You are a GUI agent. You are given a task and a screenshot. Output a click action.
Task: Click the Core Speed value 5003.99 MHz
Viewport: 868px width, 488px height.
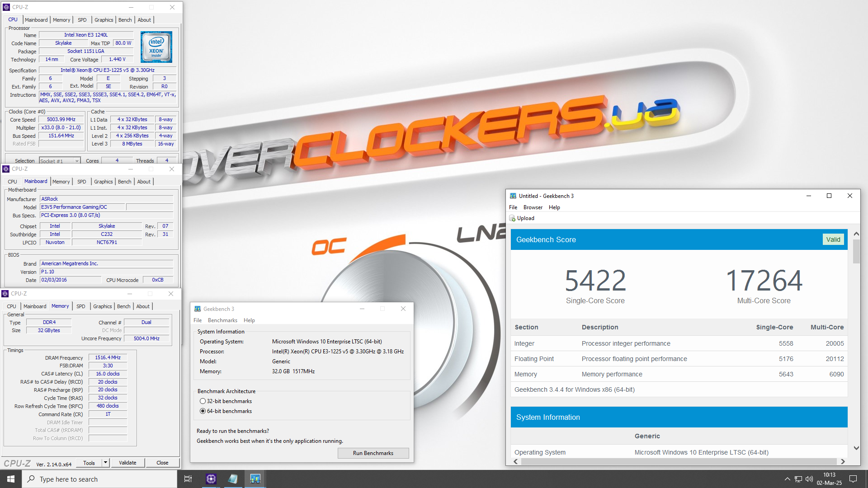61,120
